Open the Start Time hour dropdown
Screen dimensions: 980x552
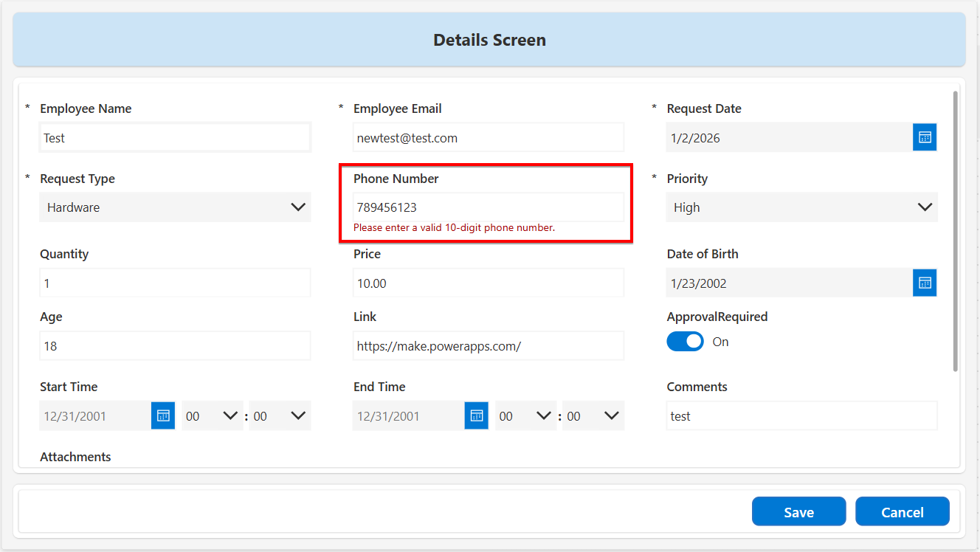pyautogui.click(x=212, y=416)
